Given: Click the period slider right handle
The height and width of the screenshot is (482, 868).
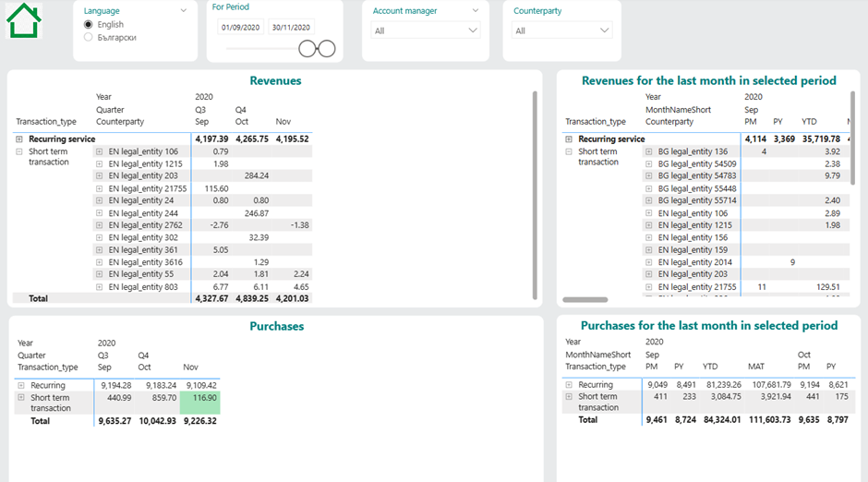Looking at the screenshot, I should tap(328, 48).
